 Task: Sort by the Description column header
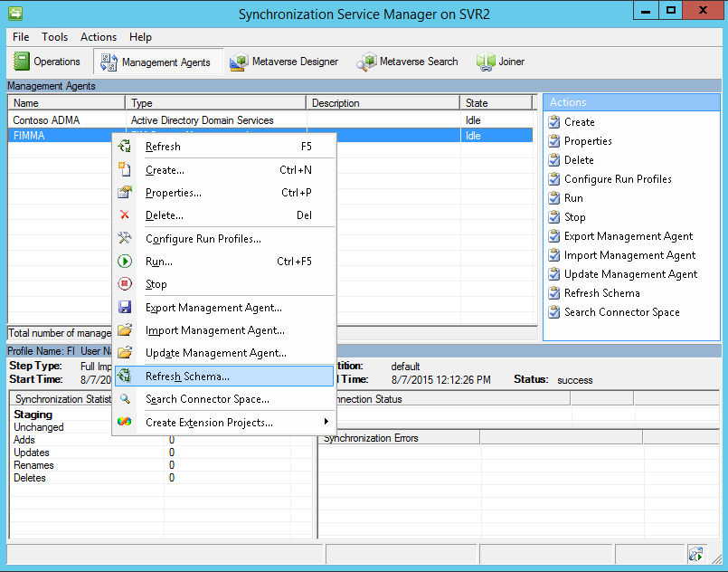[x=383, y=102]
